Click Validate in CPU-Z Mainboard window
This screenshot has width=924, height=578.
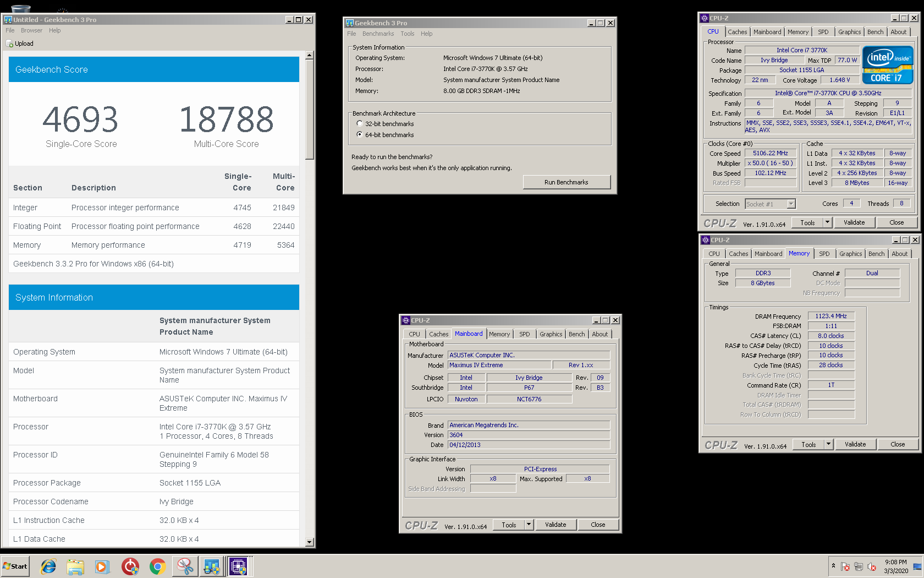click(555, 525)
